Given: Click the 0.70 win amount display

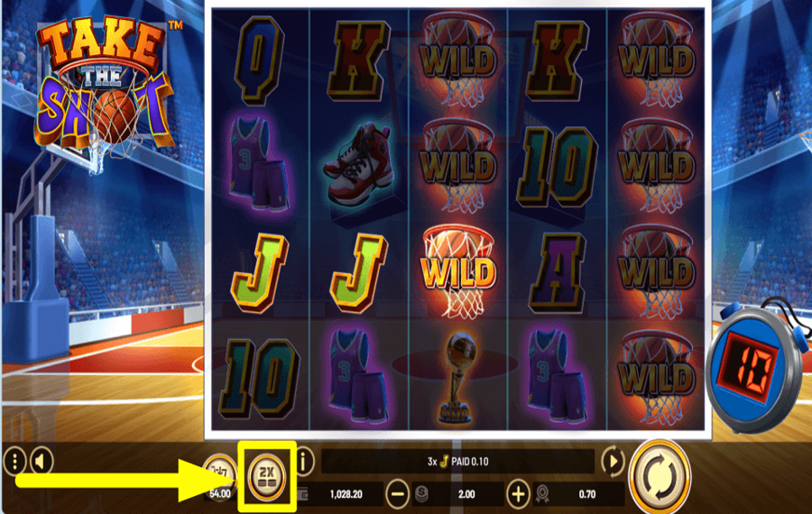Looking at the screenshot, I should tap(586, 494).
